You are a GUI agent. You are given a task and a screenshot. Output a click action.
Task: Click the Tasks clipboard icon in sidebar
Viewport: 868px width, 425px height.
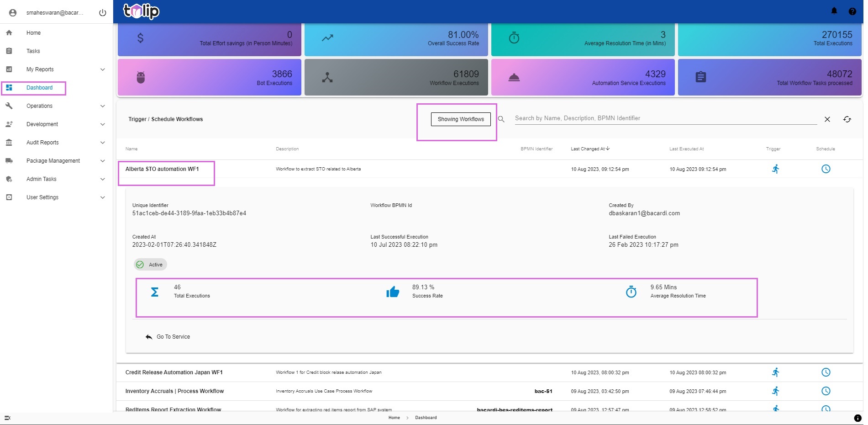click(9, 51)
